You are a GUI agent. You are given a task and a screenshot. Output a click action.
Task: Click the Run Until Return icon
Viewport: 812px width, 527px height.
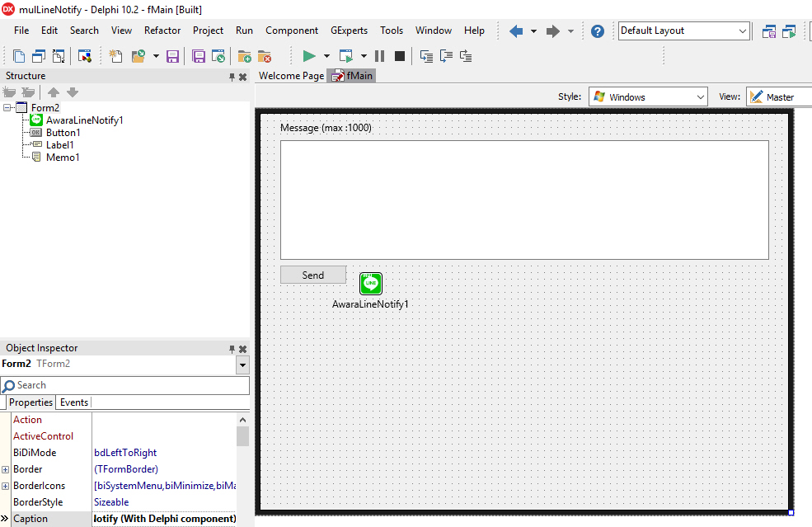[466, 56]
